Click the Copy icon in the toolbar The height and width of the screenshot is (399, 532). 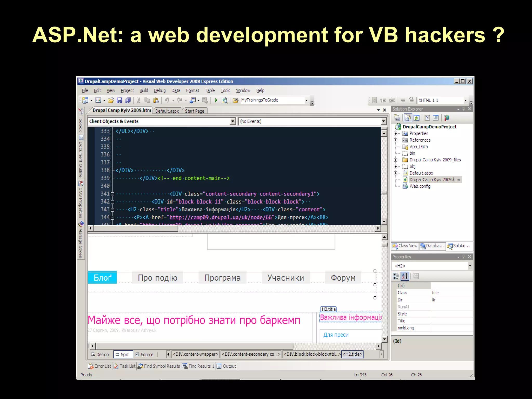(x=147, y=100)
